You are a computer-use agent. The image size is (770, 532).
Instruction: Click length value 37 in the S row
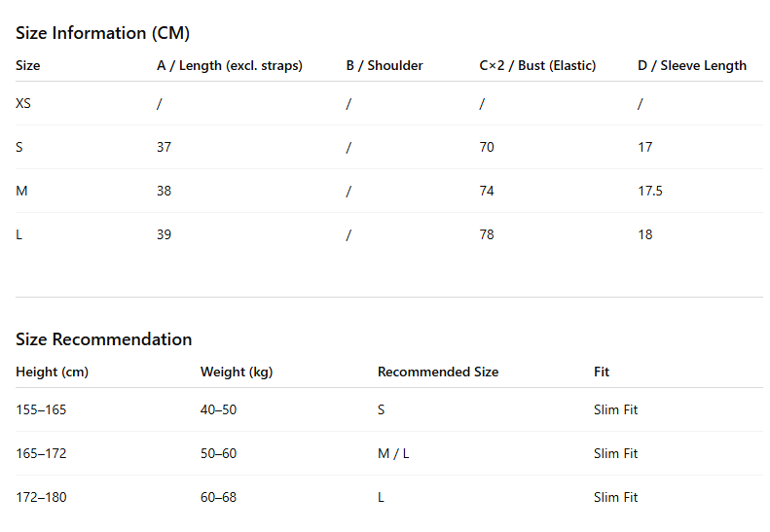[164, 147]
